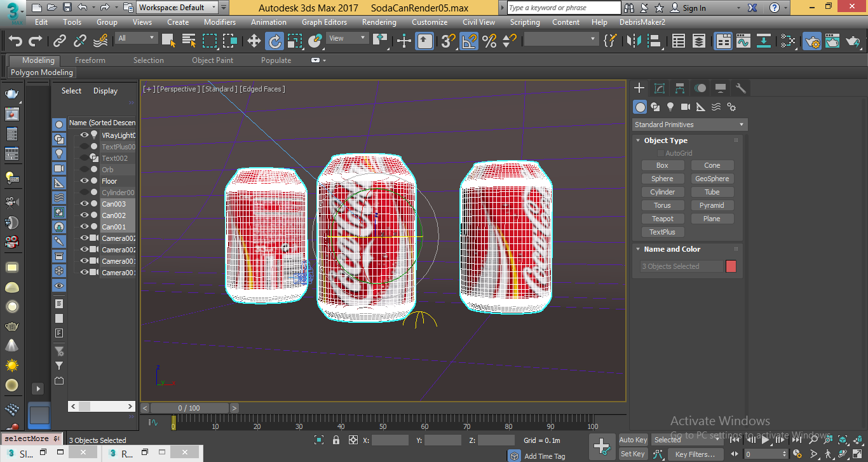Switch to Modify command panel tab
The image size is (868, 462).
click(x=660, y=88)
